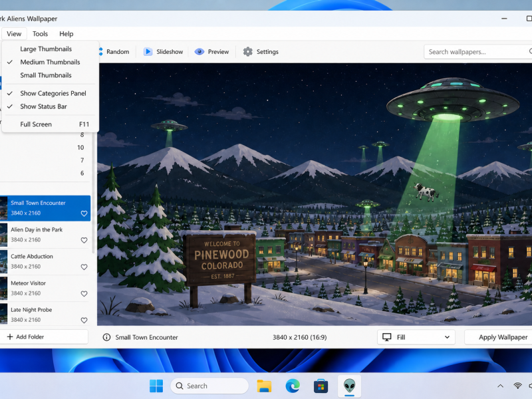532x399 pixels.
Task: Click the Apply Wallpaper button
Action: coord(499,337)
